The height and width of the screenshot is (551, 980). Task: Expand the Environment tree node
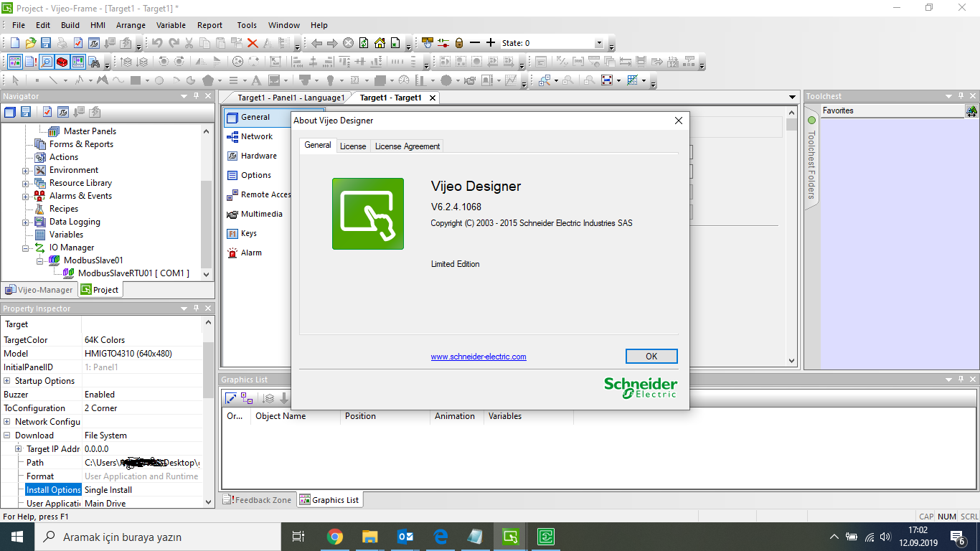26,171
